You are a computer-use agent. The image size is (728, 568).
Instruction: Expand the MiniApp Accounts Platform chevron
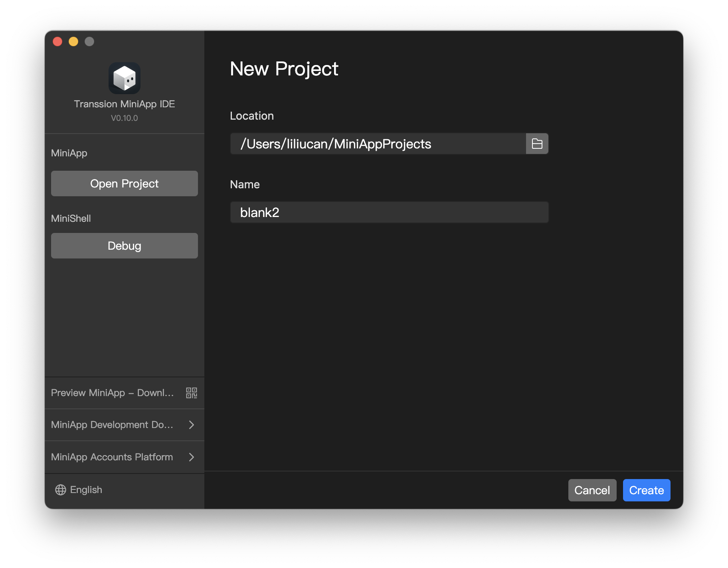pos(192,457)
